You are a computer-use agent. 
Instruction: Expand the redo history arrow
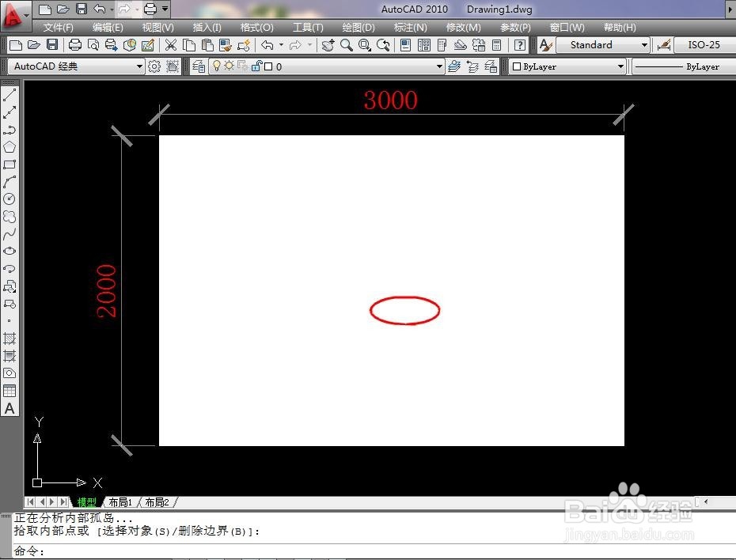coord(309,45)
